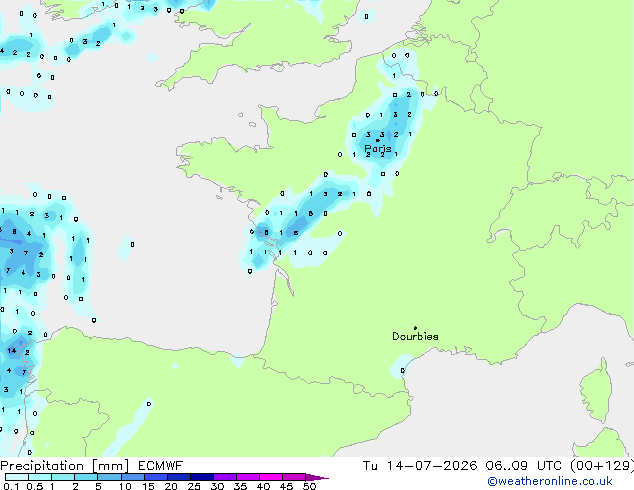Click the Dourbies location label
634x490 pixels.
coord(415,336)
